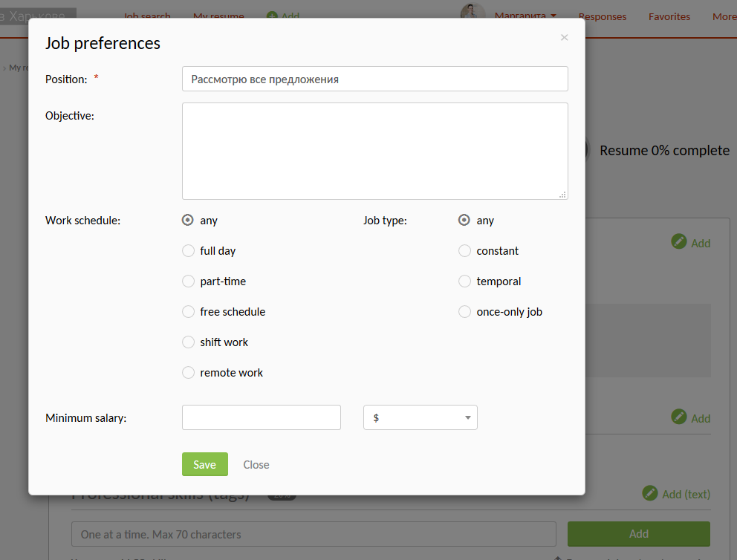The image size is (737, 560).
Task: Select 'remote work' schedule radio button
Action: coord(189,373)
